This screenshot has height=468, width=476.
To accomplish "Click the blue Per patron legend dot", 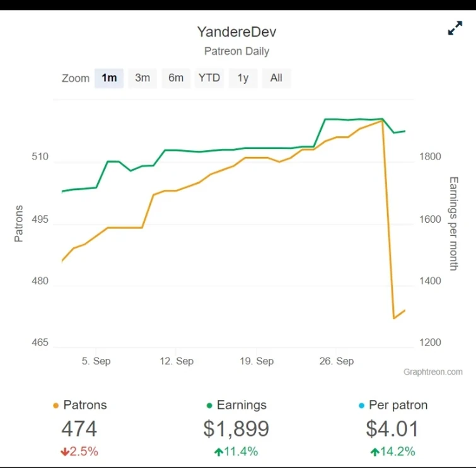I will click(x=361, y=406).
